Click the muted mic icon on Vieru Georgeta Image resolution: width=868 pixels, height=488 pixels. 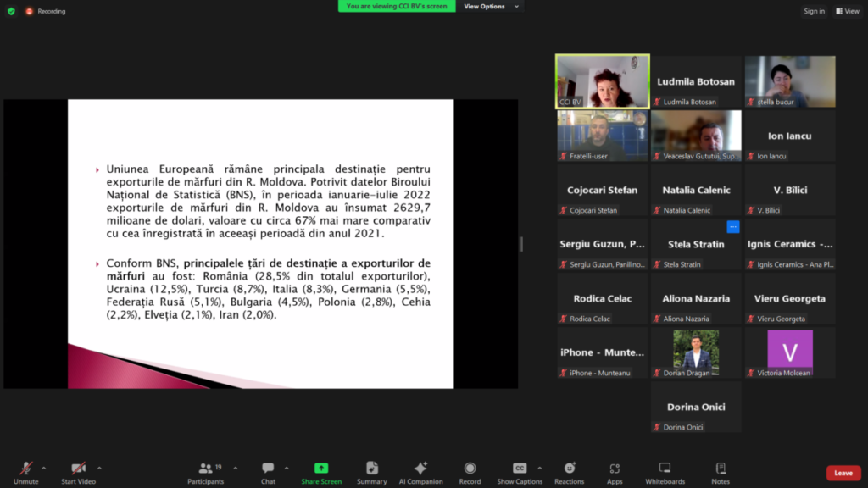point(751,319)
